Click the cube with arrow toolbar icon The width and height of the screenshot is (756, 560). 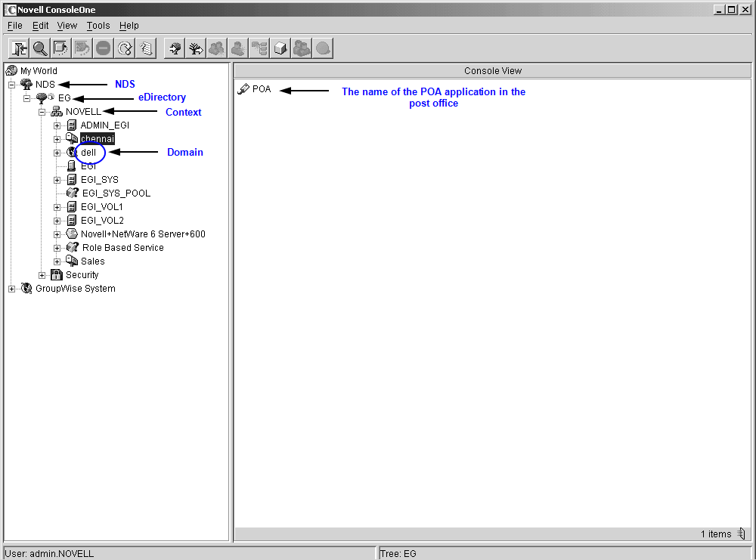(x=60, y=48)
